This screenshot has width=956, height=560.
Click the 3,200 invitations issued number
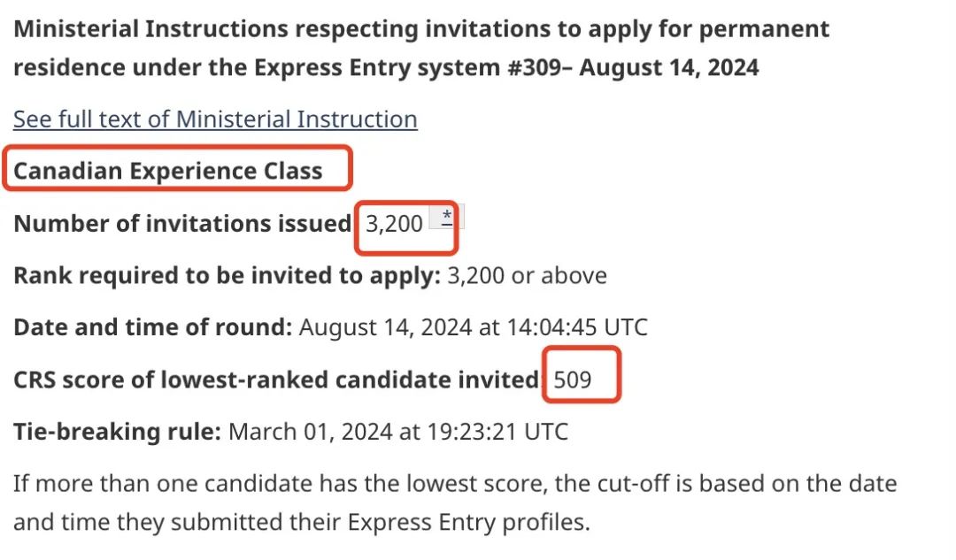[394, 224]
